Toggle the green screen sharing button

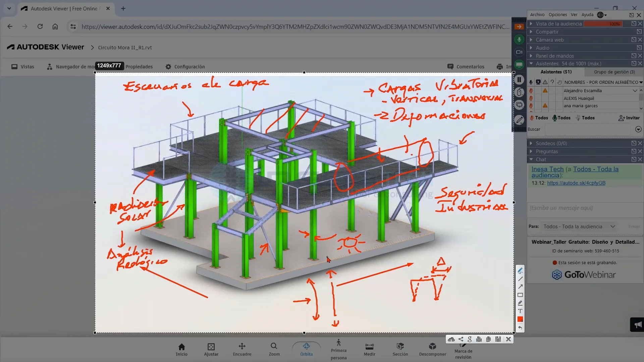coord(519,65)
